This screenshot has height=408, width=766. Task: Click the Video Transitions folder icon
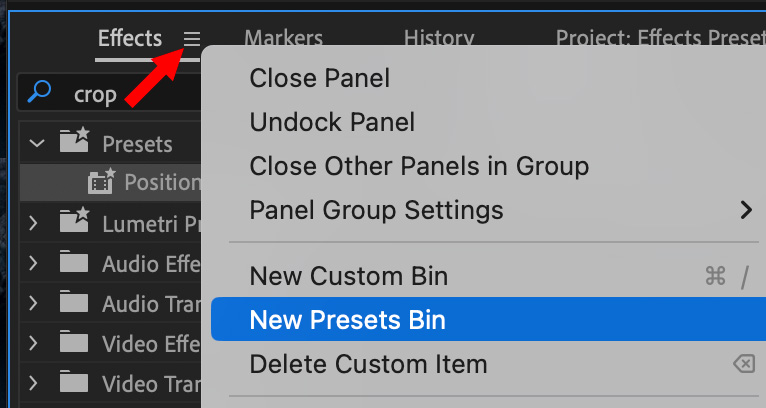75,383
